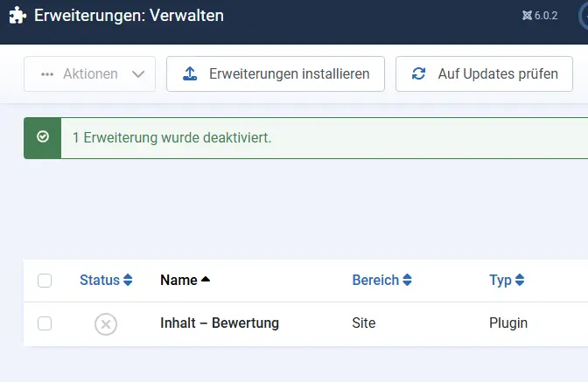Click the ascending arrow beside Name header
588x382 pixels.
tap(206, 280)
